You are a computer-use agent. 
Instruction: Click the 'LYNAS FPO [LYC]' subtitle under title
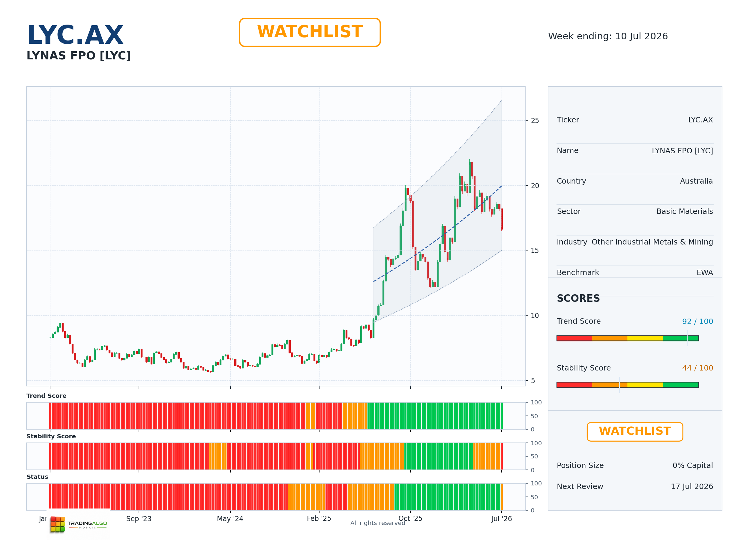coord(79,55)
